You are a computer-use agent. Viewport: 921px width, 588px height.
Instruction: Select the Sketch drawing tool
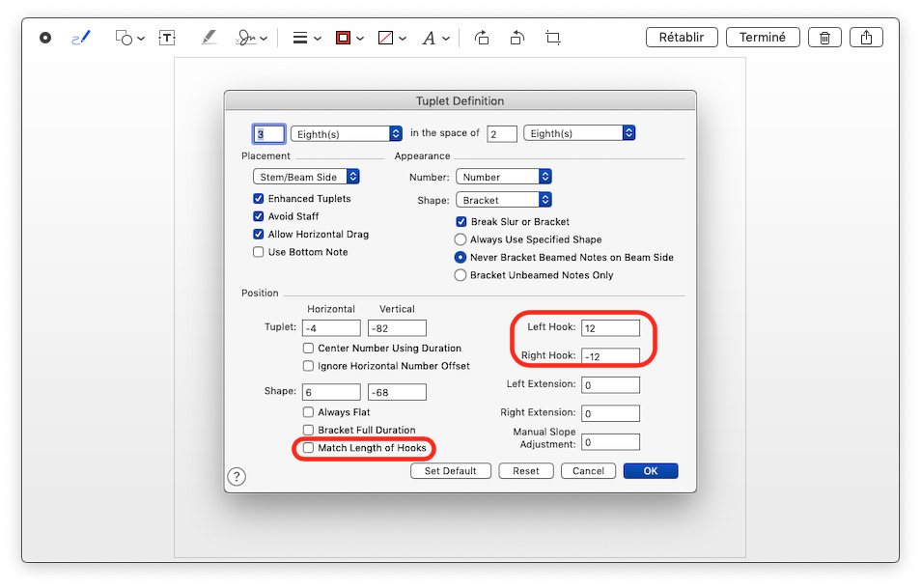[x=81, y=38]
